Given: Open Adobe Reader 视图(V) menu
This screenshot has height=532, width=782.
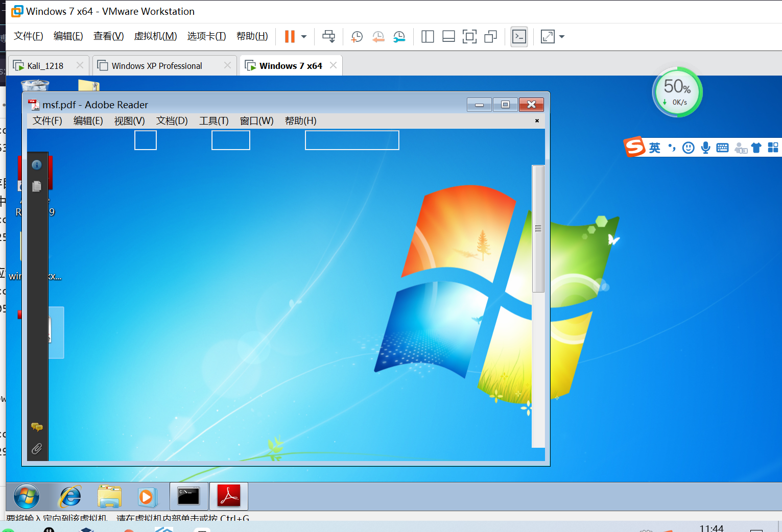Looking at the screenshot, I should [129, 121].
